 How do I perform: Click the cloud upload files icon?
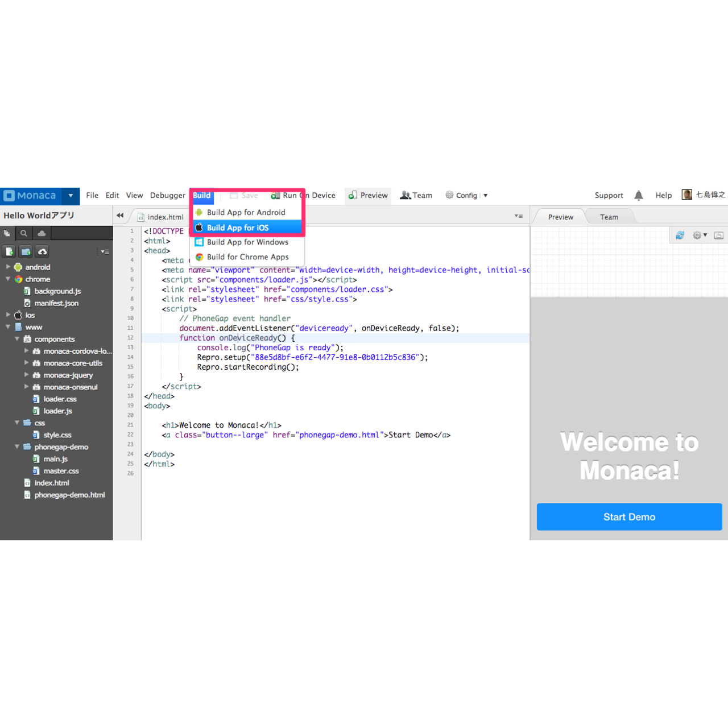click(x=42, y=251)
